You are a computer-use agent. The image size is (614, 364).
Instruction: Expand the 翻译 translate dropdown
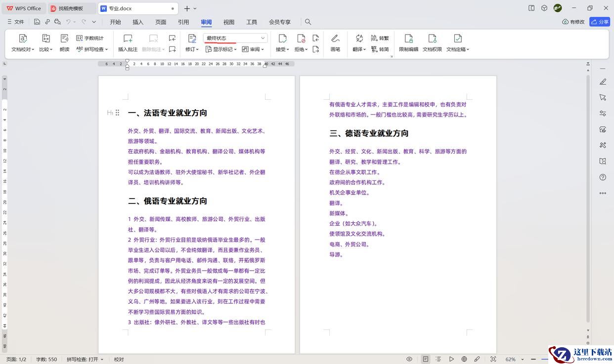click(x=359, y=43)
